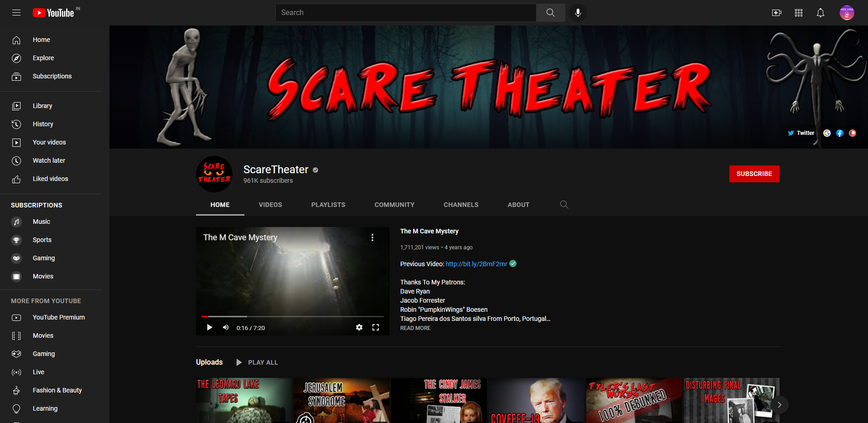Start voice search with microphone
This screenshot has width=868, height=423.
click(x=578, y=13)
